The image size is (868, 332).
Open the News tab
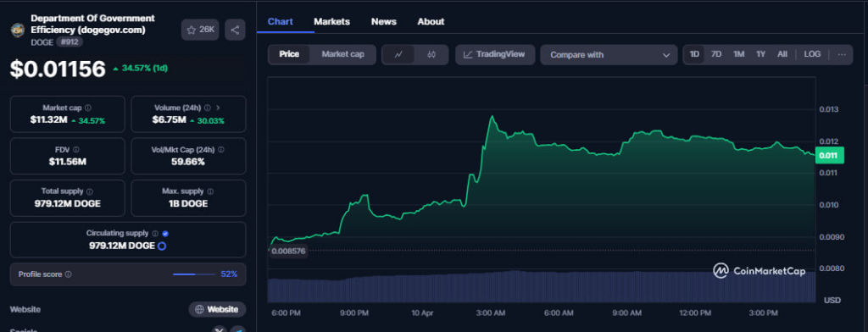click(384, 21)
